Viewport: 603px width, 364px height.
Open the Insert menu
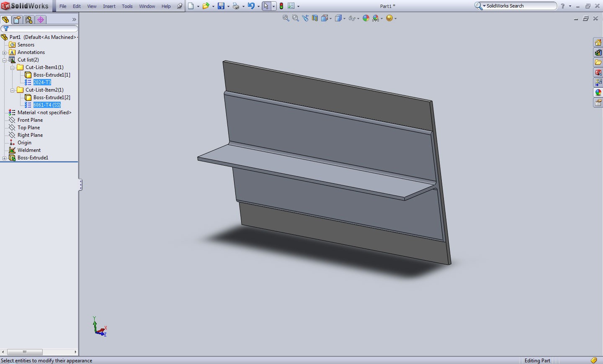click(109, 6)
